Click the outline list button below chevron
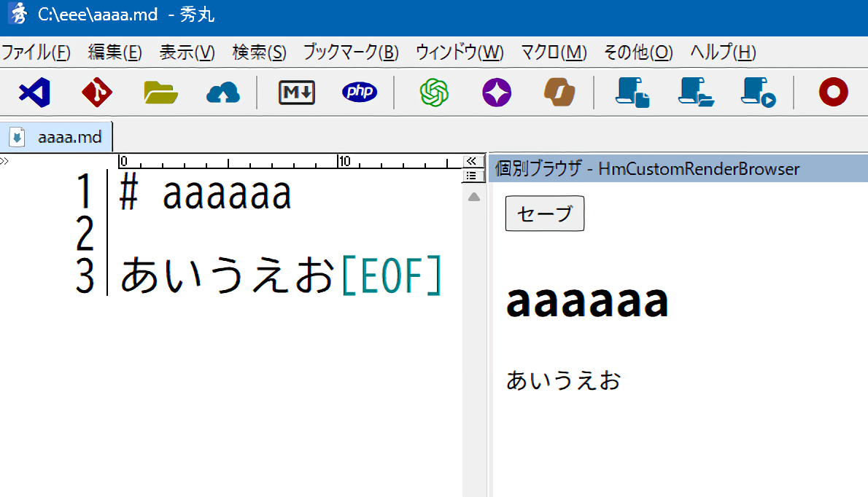The height and width of the screenshot is (497, 868). [x=471, y=175]
